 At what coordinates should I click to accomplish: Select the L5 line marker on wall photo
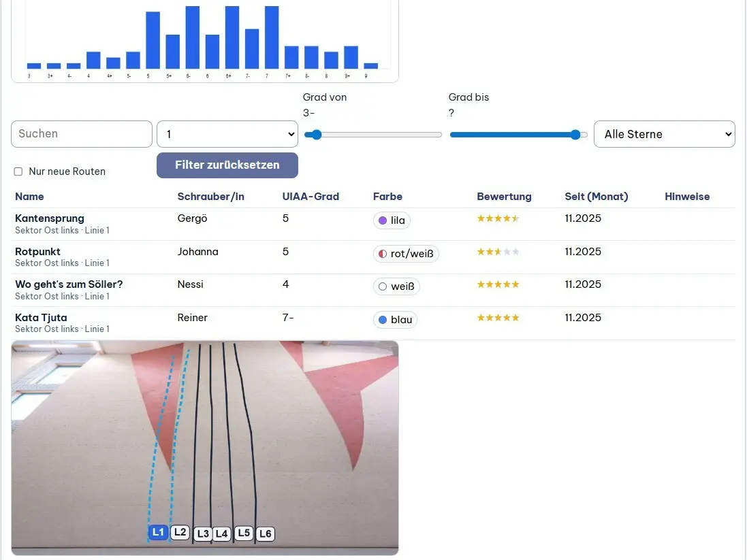point(244,533)
